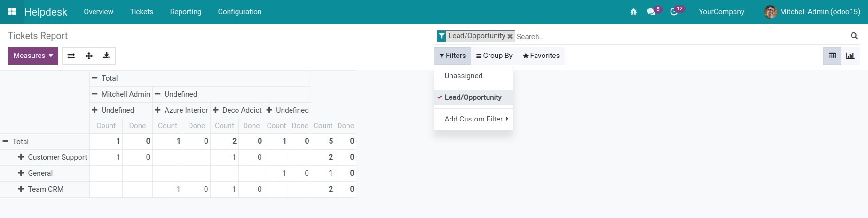Viewport: 868px width, 218px height.
Task: Switch to the pivot table view
Action: tap(832, 56)
